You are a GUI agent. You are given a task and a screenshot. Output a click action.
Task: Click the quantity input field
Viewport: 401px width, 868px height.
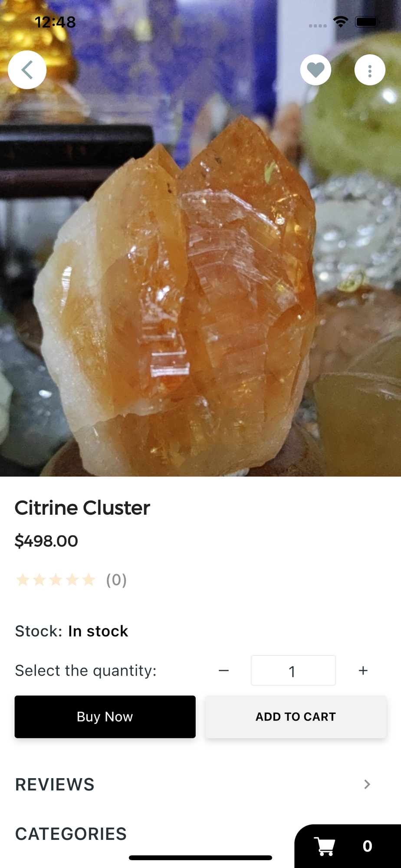(x=293, y=671)
